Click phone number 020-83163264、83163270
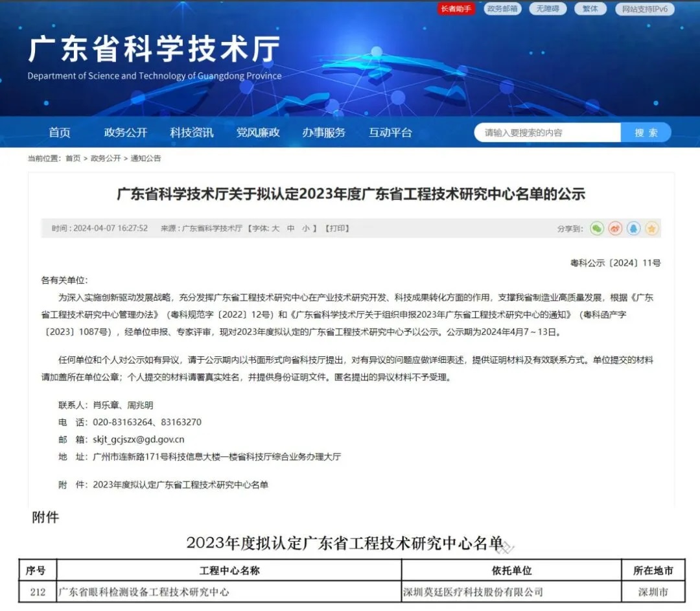 (x=147, y=422)
